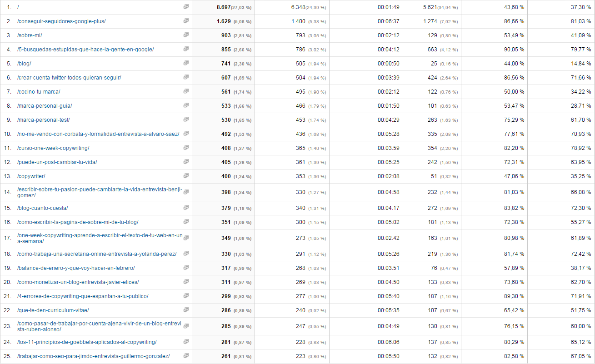
Task: Click /como-escribir-la-pagina-de-sobre-mi-de-tu-blog/ link
Action: coord(78,222)
